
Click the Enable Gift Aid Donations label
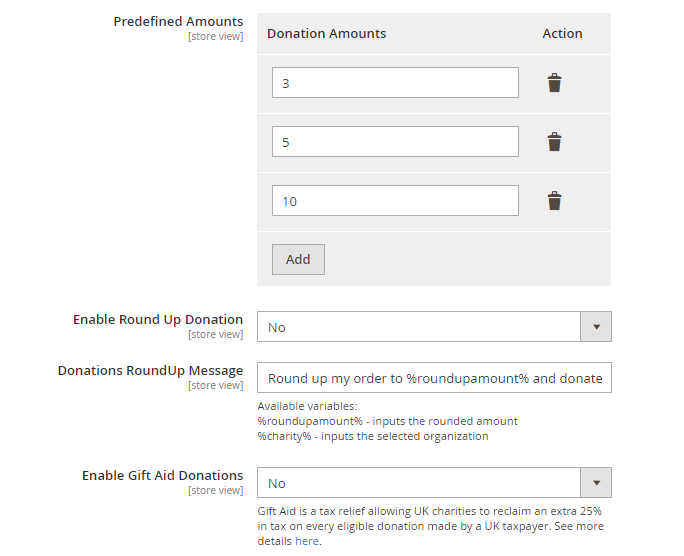pyautogui.click(x=162, y=475)
